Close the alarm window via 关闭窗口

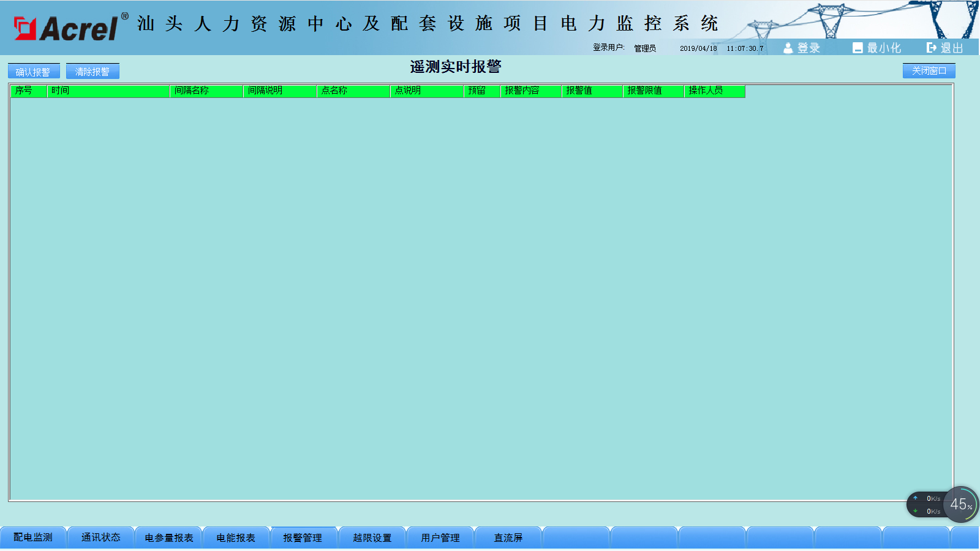click(x=929, y=71)
